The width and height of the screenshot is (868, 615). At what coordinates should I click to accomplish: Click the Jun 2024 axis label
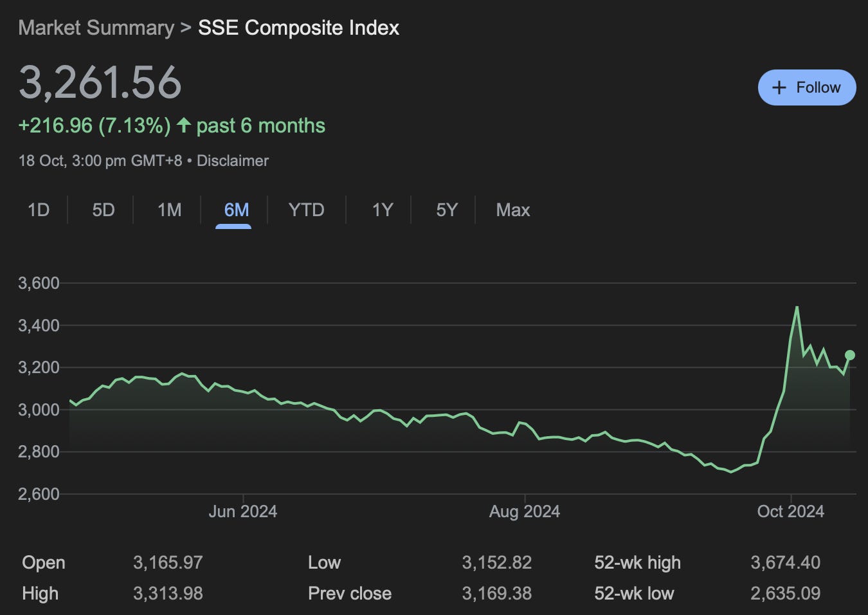click(x=243, y=511)
